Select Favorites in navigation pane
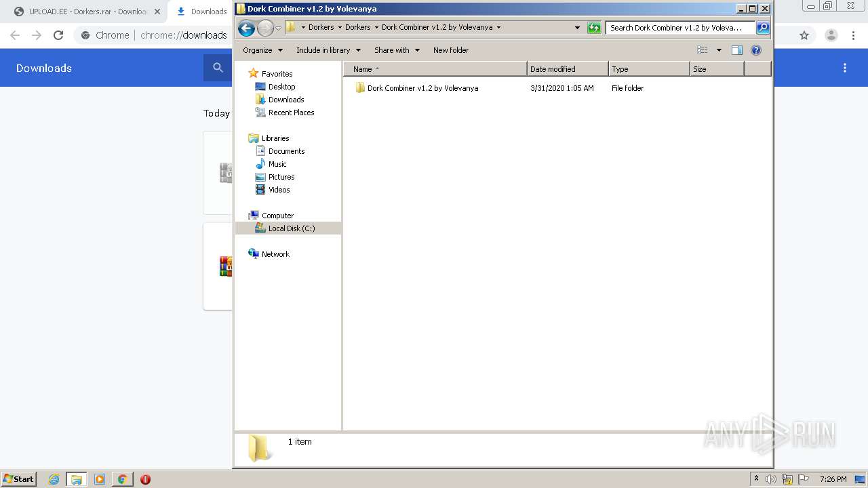 (x=271, y=74)
